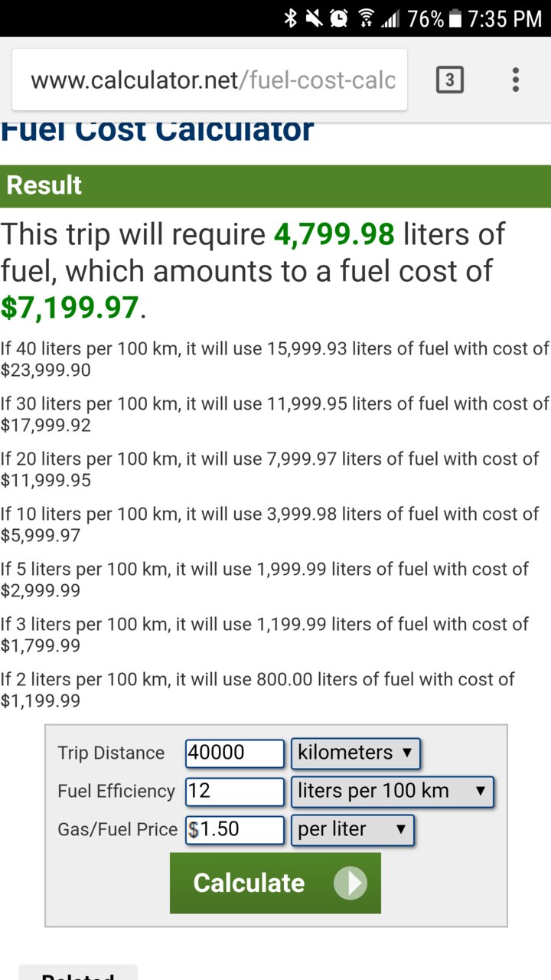551x980 pixels.
Task: Open the Chrome three-dot overflow menu
Action: 516,80
